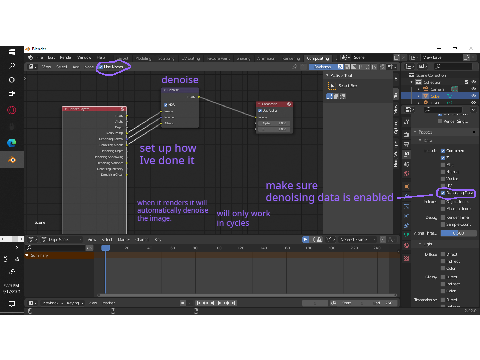Viewport: 480px width, 360px height.
Task: Open Windows search from the taskbar
Action: click(x=12, y=65)
